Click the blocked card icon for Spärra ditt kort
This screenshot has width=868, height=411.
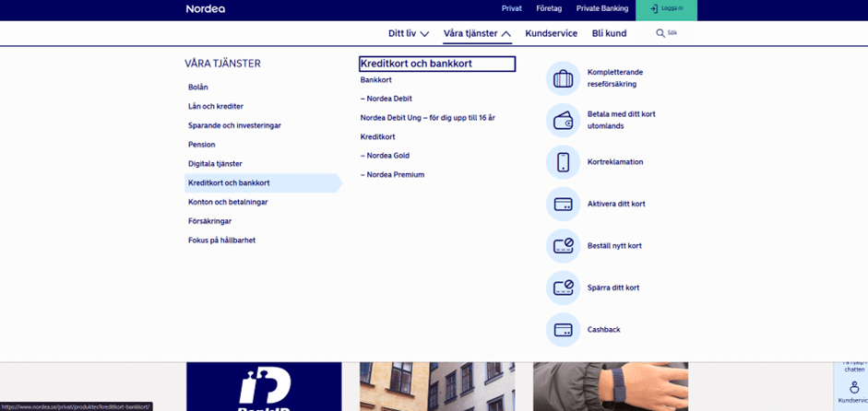click(x=563, y=288)
